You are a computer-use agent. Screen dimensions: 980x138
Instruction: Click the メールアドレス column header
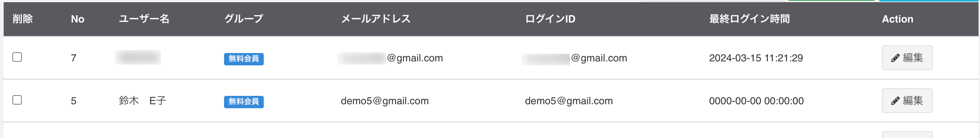coord(376,19)
